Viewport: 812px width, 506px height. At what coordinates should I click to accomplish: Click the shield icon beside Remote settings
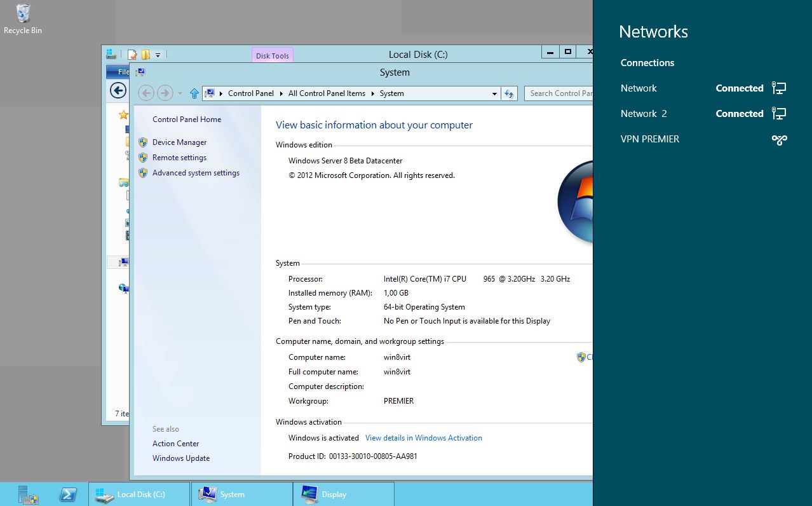[x=143, y=158]
